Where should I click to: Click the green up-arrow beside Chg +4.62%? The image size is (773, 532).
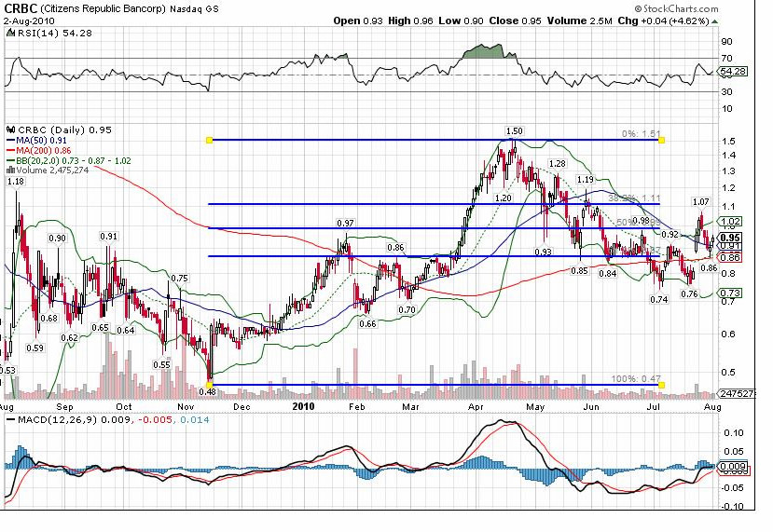coord(715,21)
